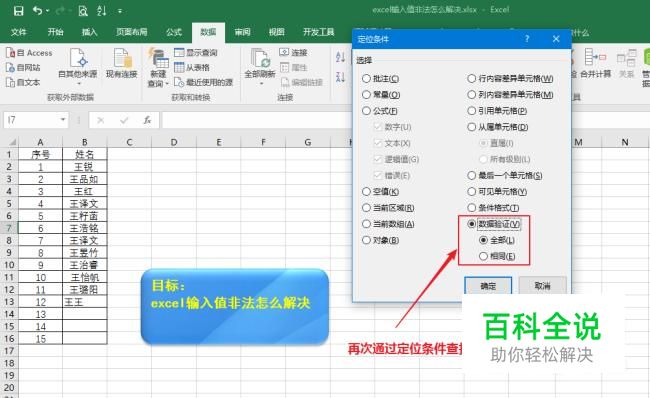
Task: Import data 自 Access
Action: 29,53
